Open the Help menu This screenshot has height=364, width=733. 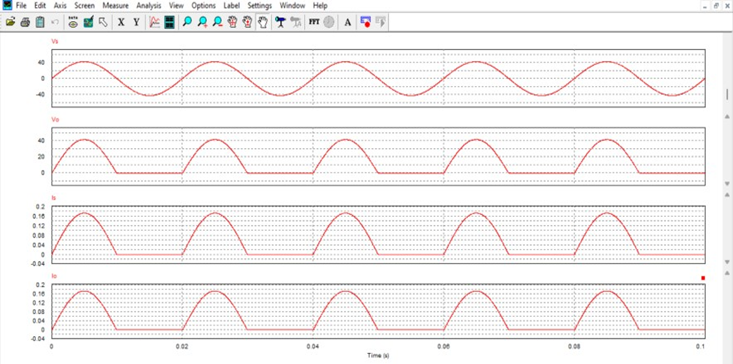click(x=320, y=6)
